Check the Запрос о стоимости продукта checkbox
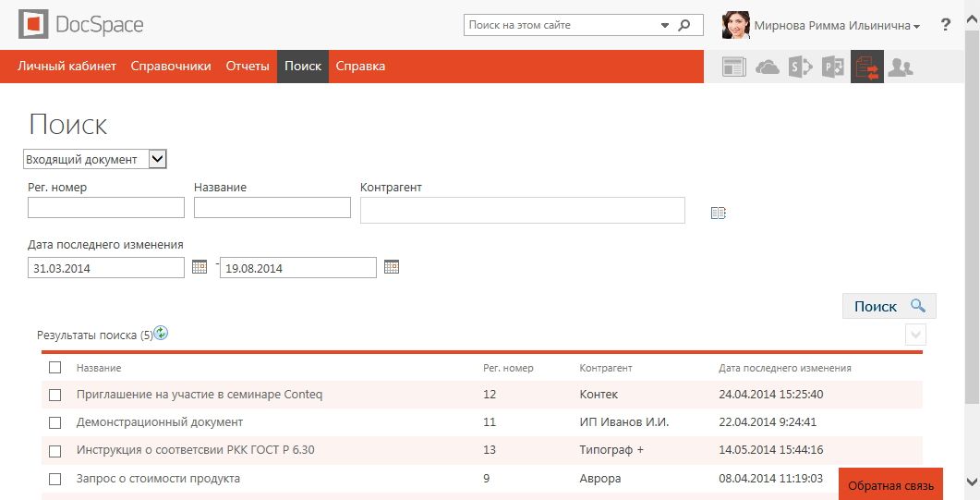Image resolution: width=980 pixels, height=500 pixels. pyautogui.click(x=55, y=479)
